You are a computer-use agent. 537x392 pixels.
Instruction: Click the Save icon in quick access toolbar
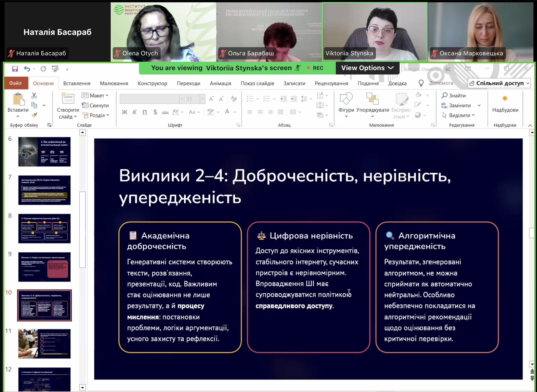15,69
